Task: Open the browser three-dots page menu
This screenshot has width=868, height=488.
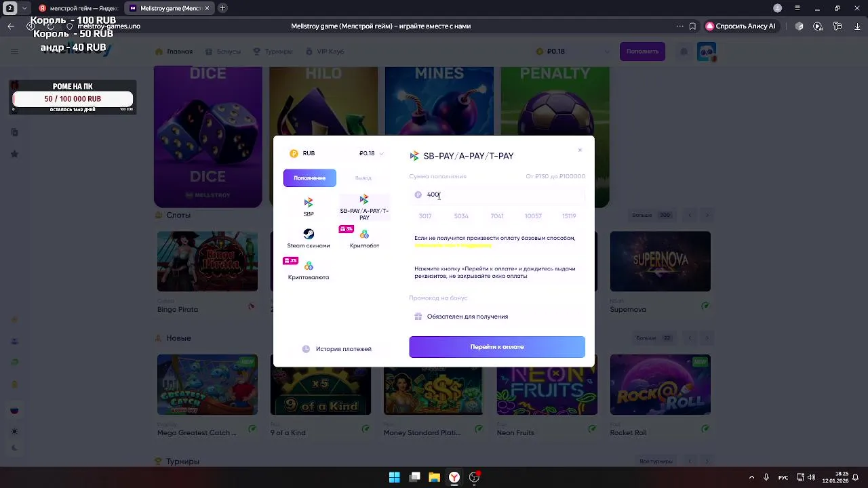Action: 679,26
